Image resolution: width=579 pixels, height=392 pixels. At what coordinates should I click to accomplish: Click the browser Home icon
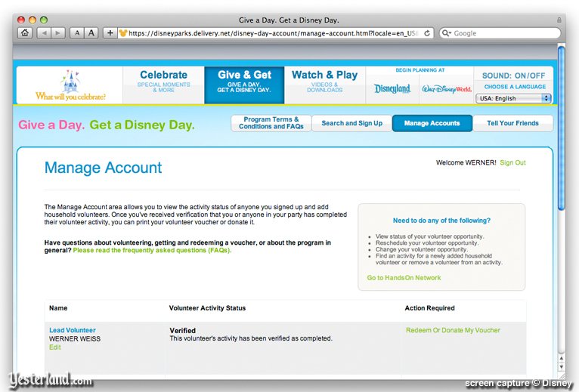tap(25, 33)
